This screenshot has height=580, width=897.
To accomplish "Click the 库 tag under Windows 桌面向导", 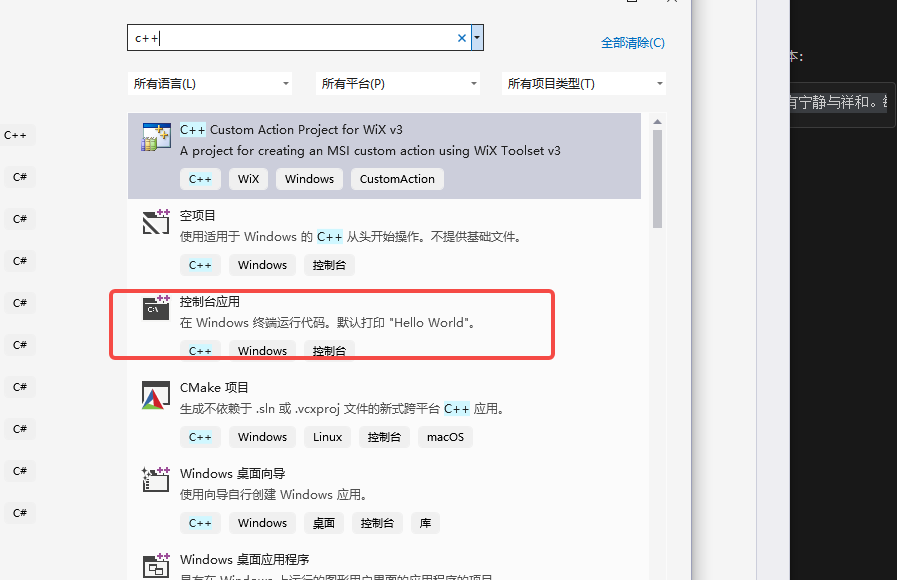I will 425,523.
